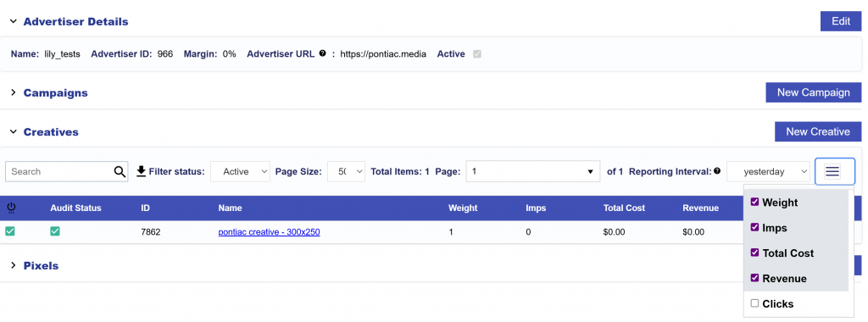The width and height of the screenshot is (868, 322).
Task: Toggle audit status checkbox for creative 7862
Action: pyautogui.click(x=55, y=231)
